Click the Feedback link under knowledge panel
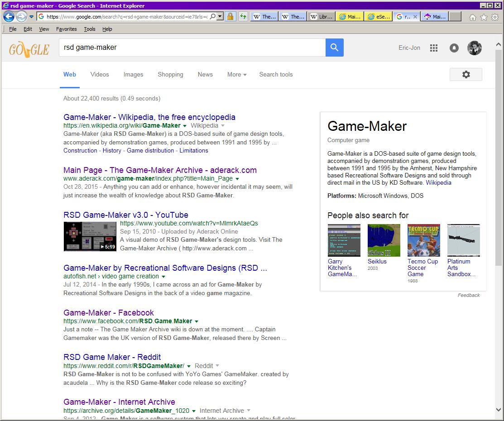The width and height of the screenshot is (504, 421). [469, 295]
